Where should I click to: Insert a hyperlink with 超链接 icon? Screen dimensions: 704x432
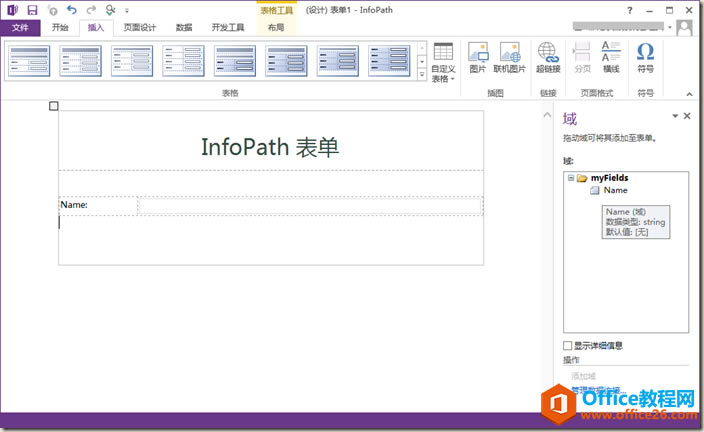click(x=548, y=58)
